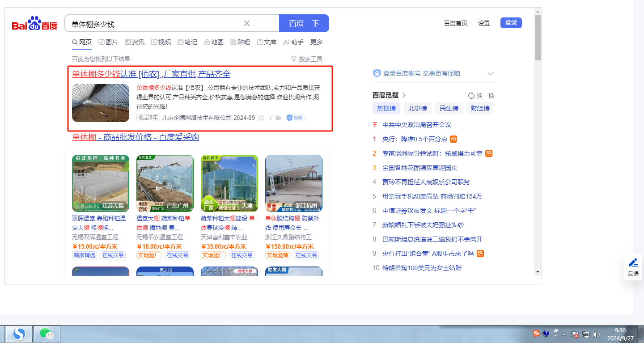This screenshot has width=644, height=343.
Task: Open hot search 中共中央政治局召开会议
Action: [x=417, y=125]
